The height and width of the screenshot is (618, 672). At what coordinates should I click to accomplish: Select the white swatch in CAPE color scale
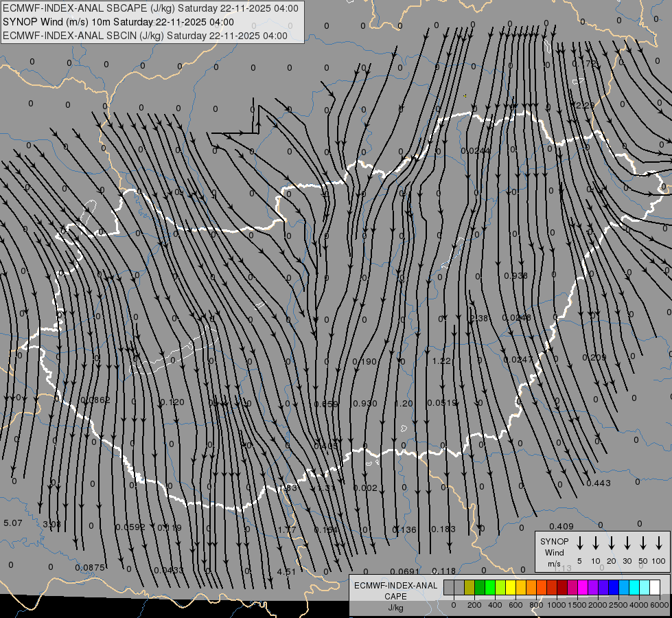pyautogui.click(x=655, y=587)
